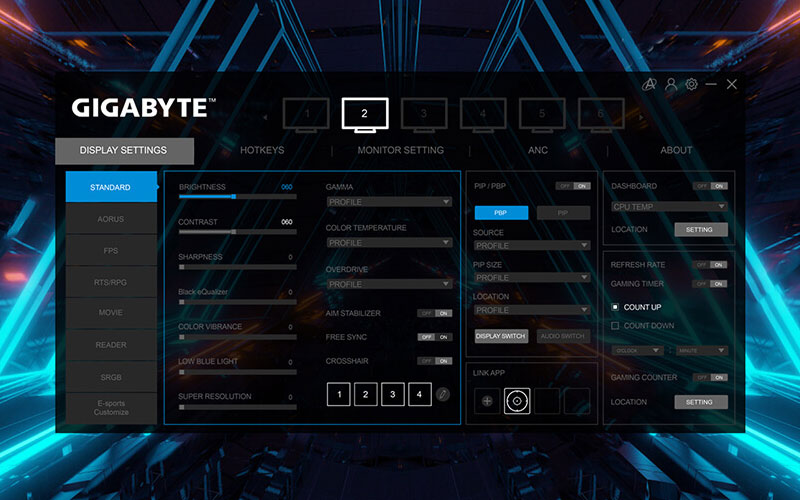Toggle the Aim Stabilizer switch
The height and width of the screenshot is (500, 800).
point(435,313)
